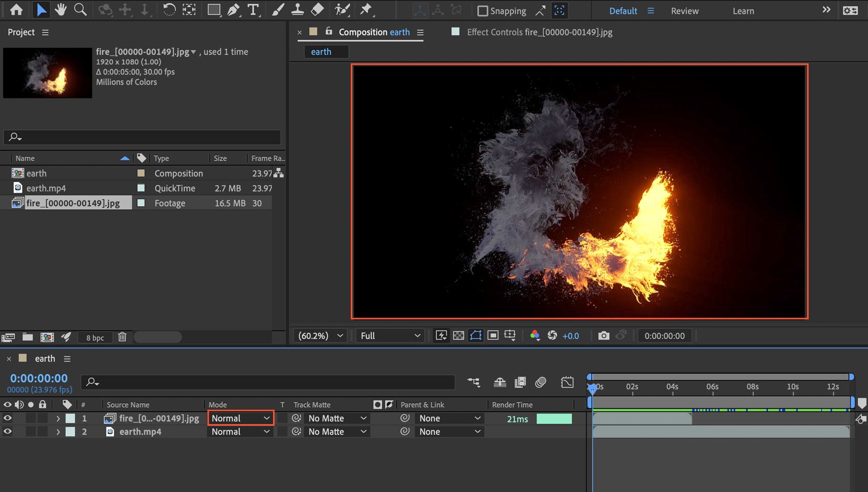Click the current timecode in timeline

39,378
